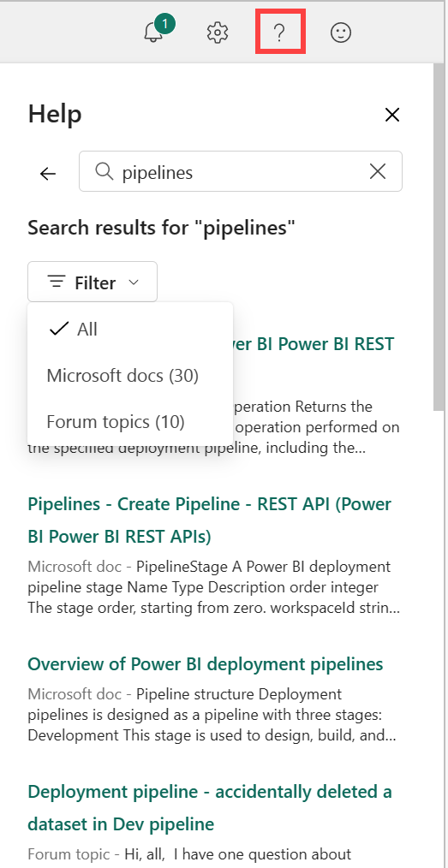Screen dimensions: 448x868
Task: Select the All filter option
Action: (x=130, y=330)
